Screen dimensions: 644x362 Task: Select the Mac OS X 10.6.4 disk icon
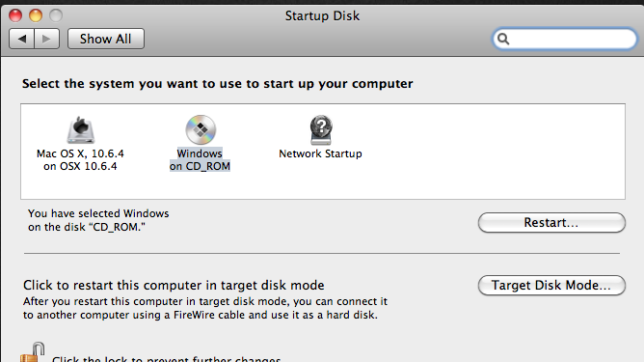[x=81, y=129]
